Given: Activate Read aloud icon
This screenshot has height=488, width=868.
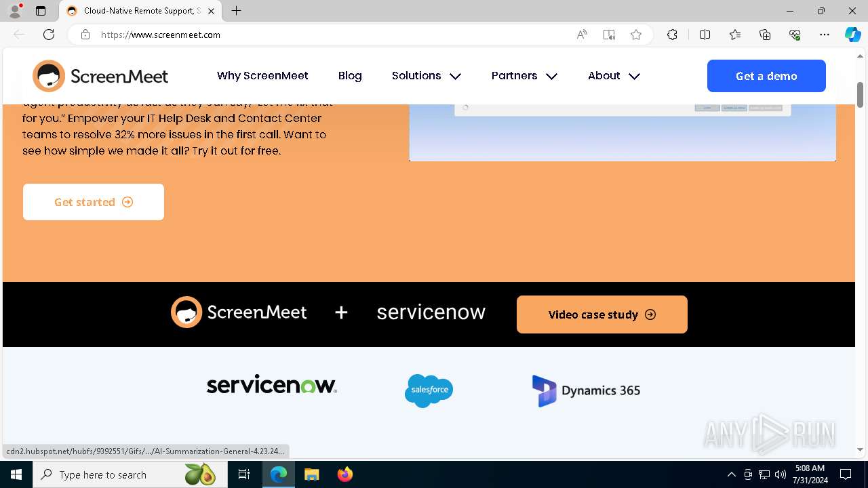Looking at the screenshot, I should pyautogui.click(x=582, y=35).
